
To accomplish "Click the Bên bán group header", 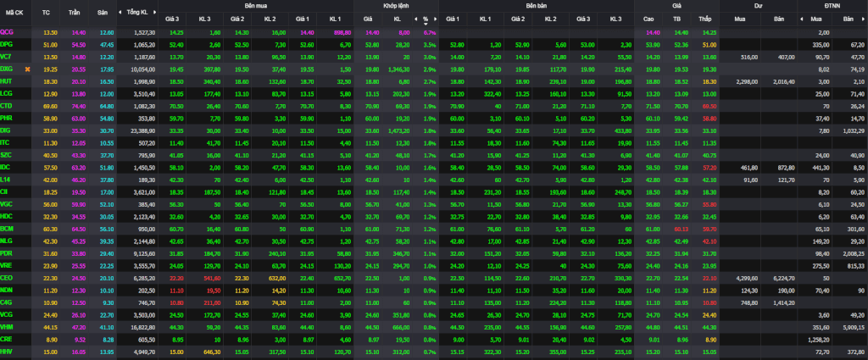I will point(537,4).
